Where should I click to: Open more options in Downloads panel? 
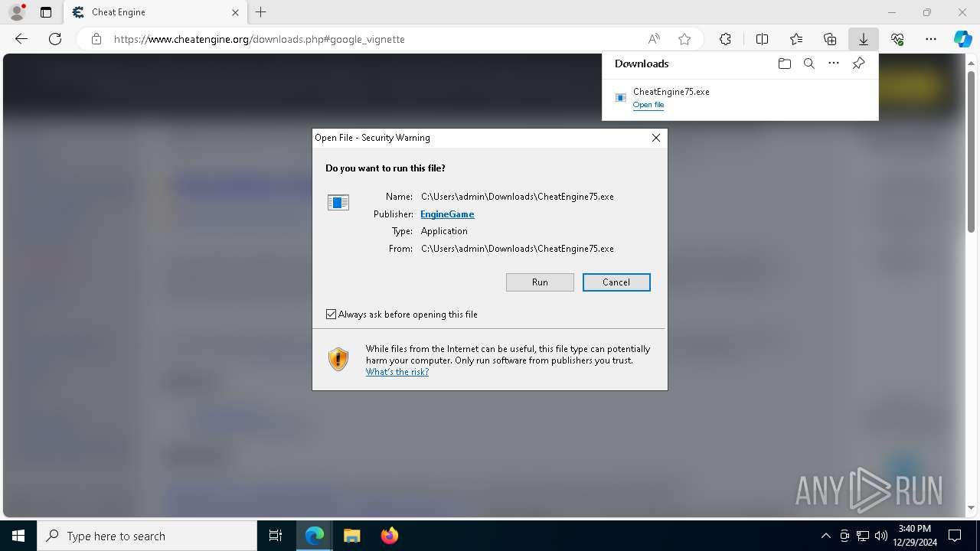pos(834,64)
